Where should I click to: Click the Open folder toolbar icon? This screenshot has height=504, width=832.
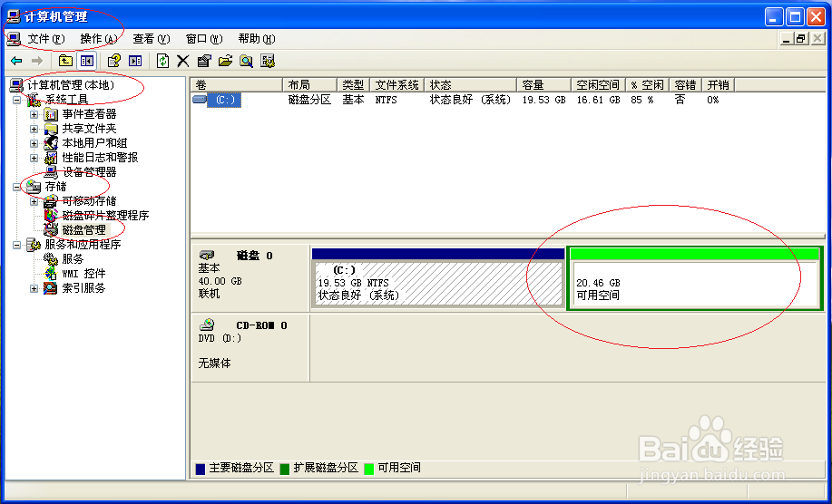click(226, 61)
